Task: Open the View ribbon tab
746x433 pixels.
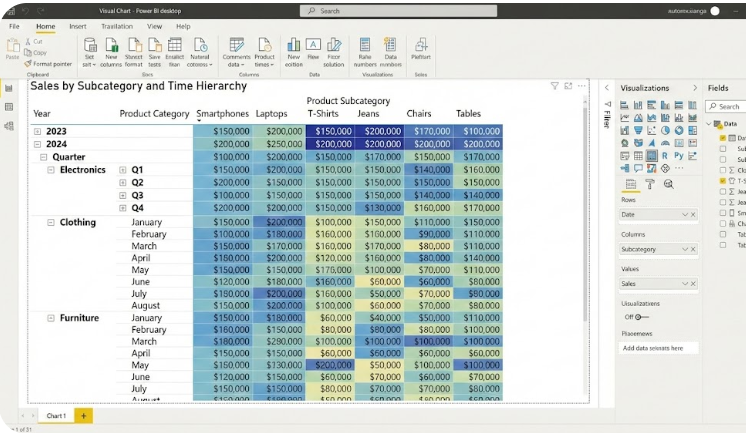Action: (x=154, y=26)
